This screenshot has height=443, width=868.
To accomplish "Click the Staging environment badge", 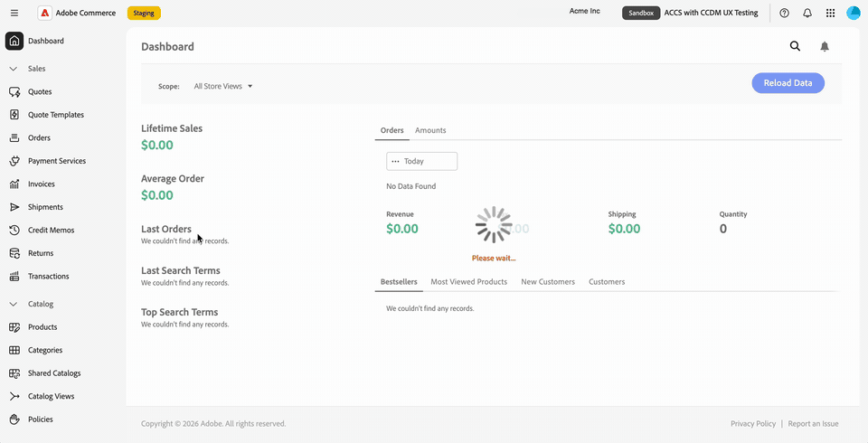I will 144,13.
